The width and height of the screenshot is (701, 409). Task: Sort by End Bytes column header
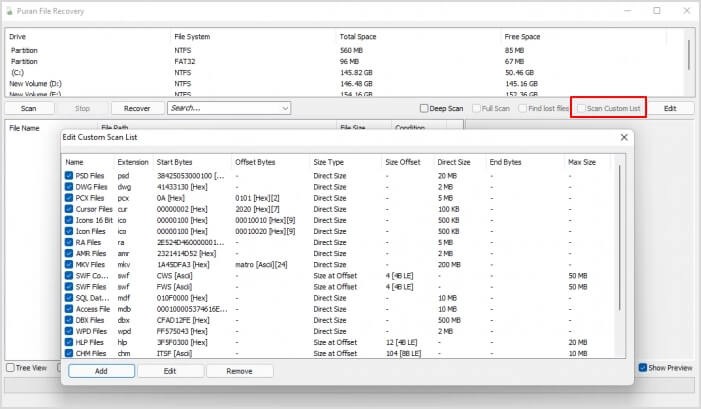coord(505,162)
